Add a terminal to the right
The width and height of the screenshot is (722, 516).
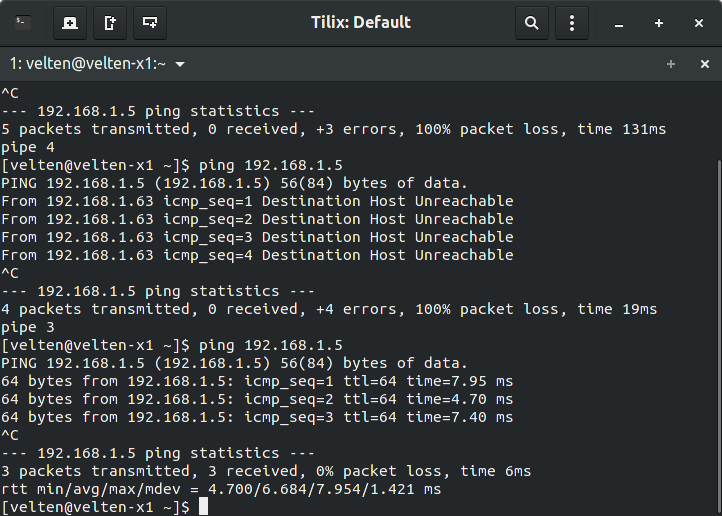(x=110, y=23)
